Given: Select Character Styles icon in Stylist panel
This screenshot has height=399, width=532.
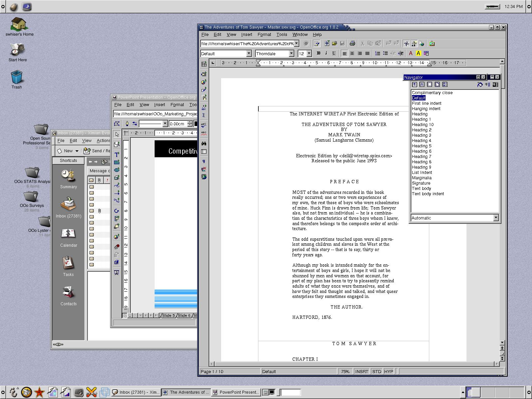Looking at the screenshot, I should pos(422,84).
